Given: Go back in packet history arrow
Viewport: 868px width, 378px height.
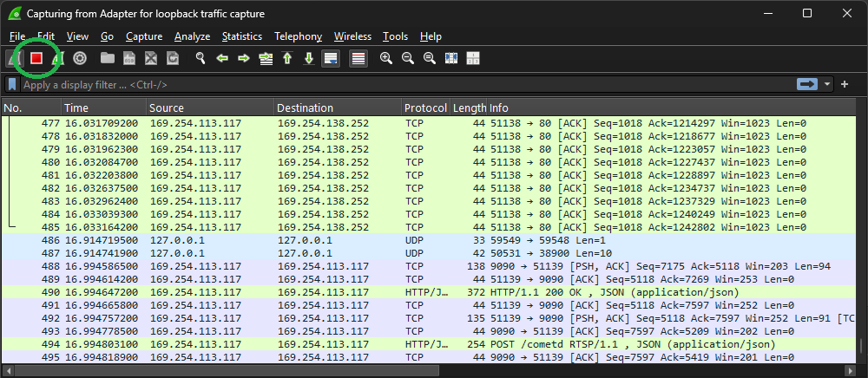Looking at the screenshot, I should [222, 58].
